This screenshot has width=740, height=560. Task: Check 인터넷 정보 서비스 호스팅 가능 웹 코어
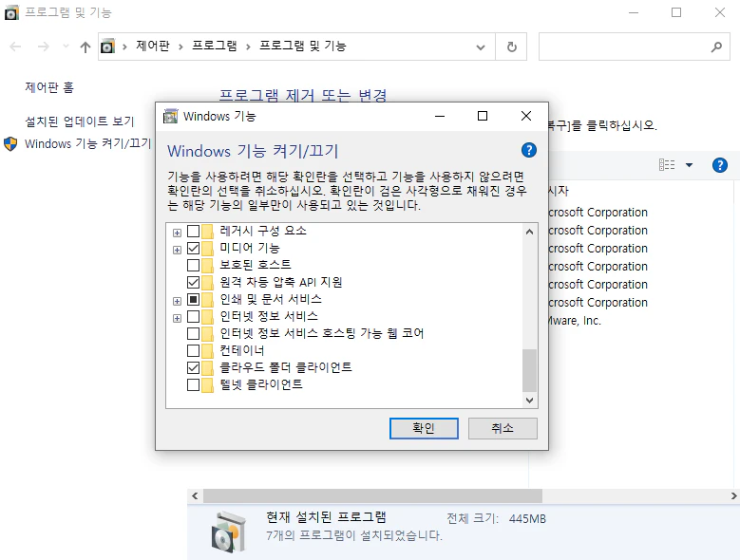coord(193,334)
